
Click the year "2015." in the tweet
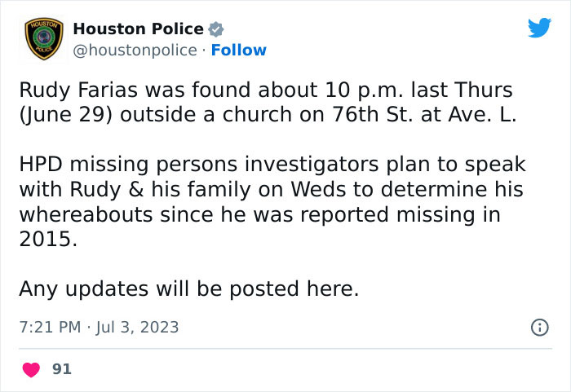click(x=48, y=240)
